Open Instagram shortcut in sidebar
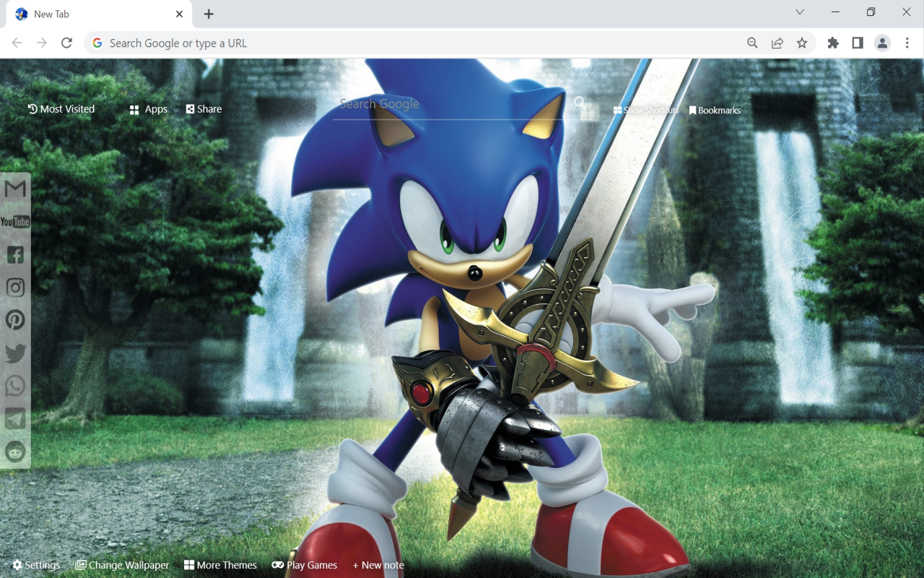This screenshot has height=578, width=924. (x=15, y=288)
